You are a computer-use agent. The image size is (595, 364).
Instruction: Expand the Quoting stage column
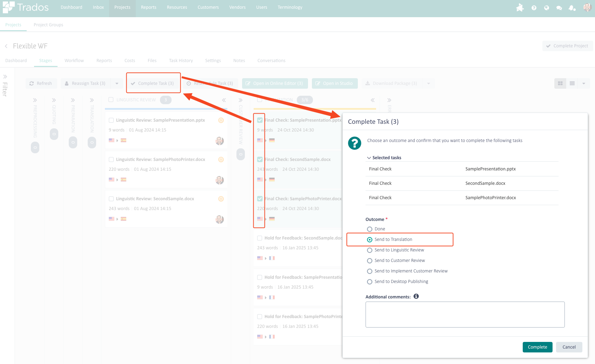click(x=54, y=100)
